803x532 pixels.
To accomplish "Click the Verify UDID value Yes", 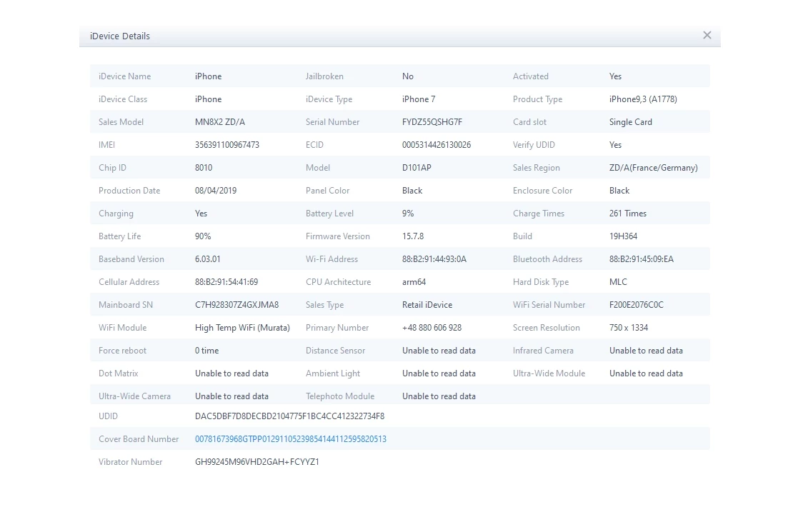I will (615, 145).
